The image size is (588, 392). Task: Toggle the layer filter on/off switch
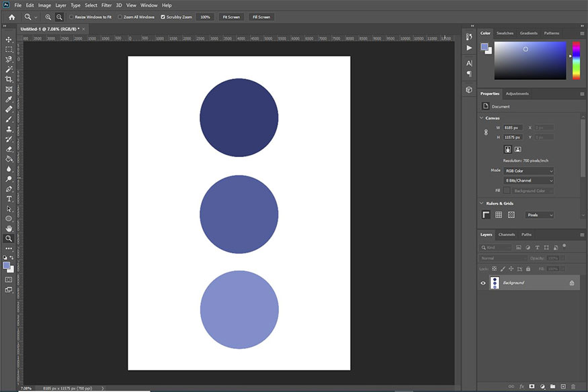564,246
